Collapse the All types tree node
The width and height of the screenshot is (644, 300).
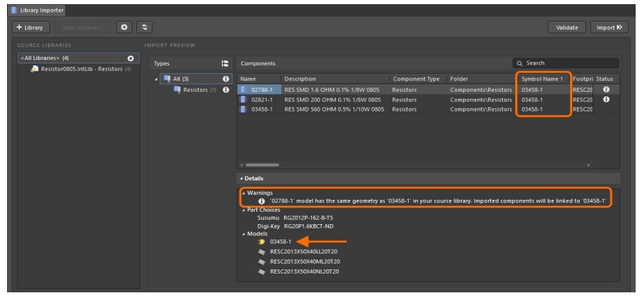(x=157, y=79)
